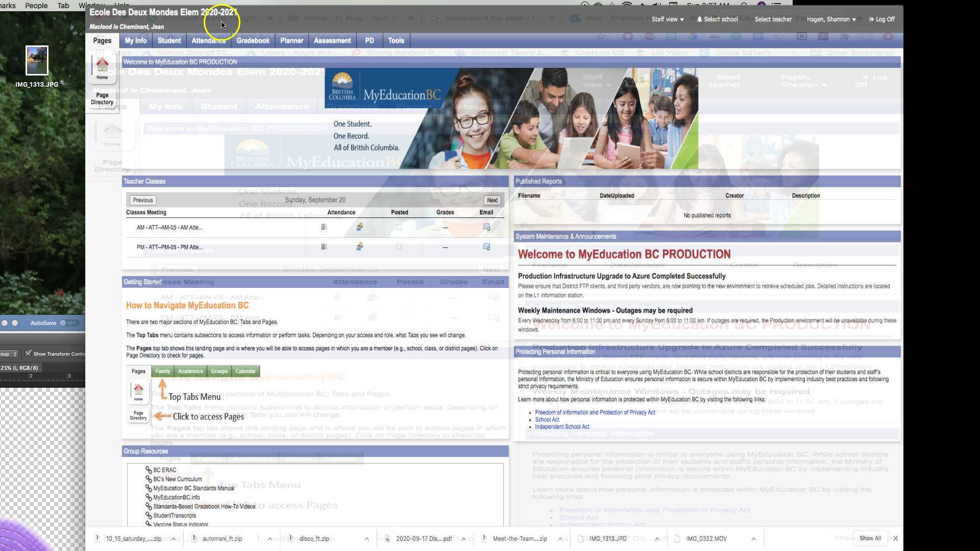Expand options for Meet-the-Team zip download
980x551 pixels.
coord(560,539)
